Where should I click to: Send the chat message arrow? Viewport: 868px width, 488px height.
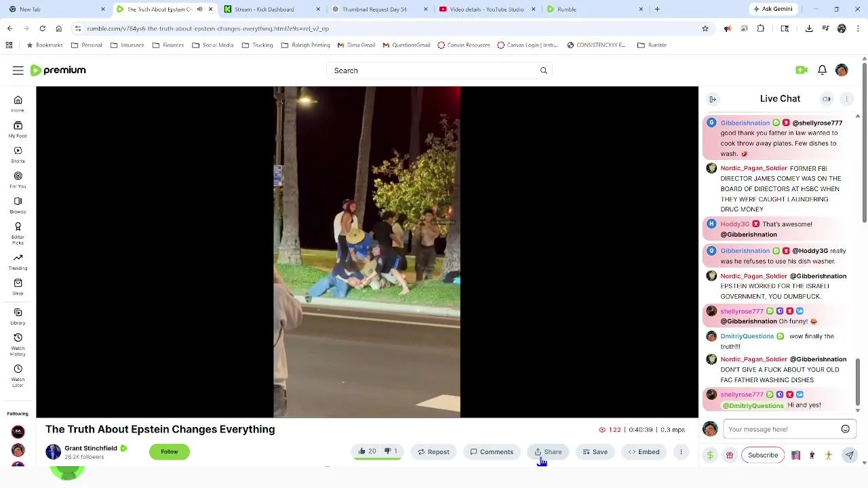pyautogui.click(x=849, y=455)
